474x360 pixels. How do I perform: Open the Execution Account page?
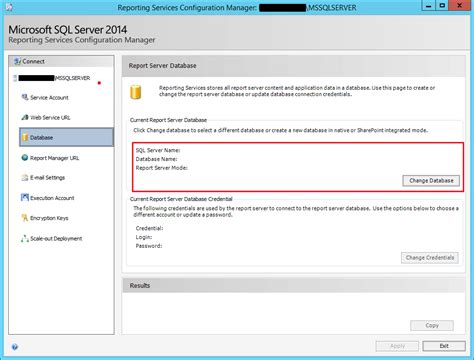[52, 198]
